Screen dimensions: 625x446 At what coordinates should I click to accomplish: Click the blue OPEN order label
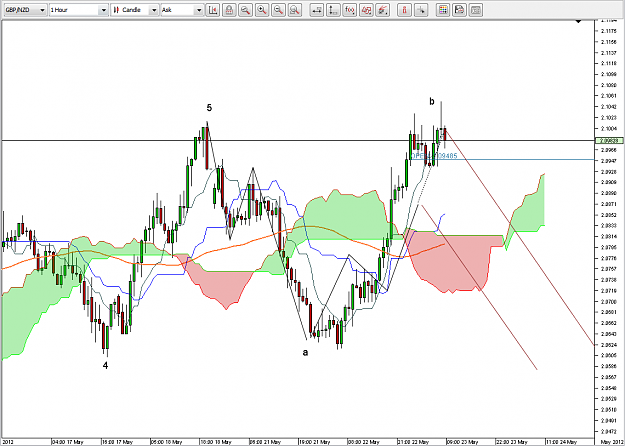point(434,156)
